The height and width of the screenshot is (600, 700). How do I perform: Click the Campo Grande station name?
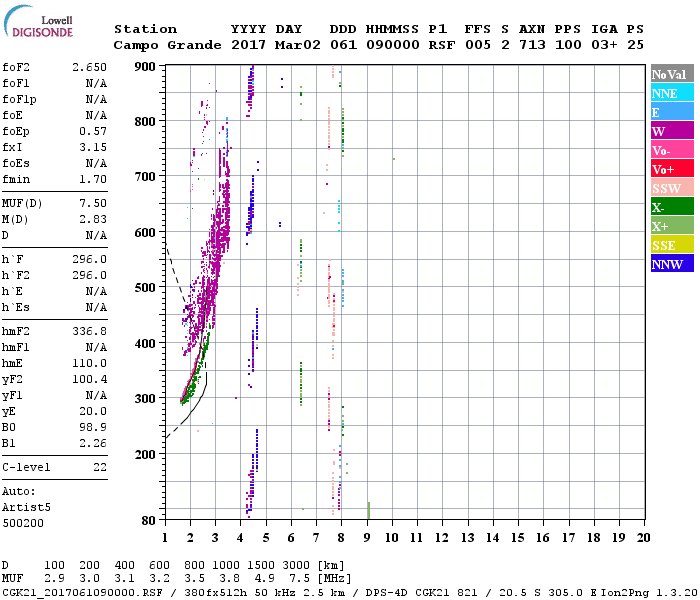[x=167, y=45]
